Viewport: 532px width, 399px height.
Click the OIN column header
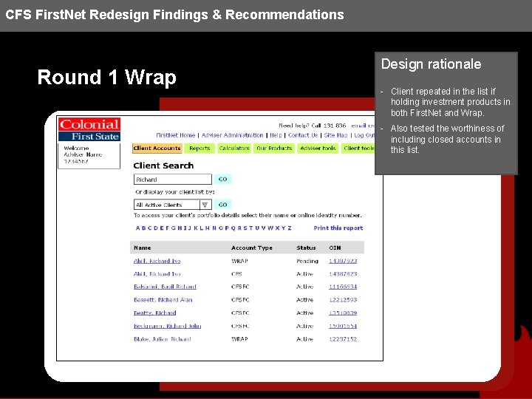[335, 248]
